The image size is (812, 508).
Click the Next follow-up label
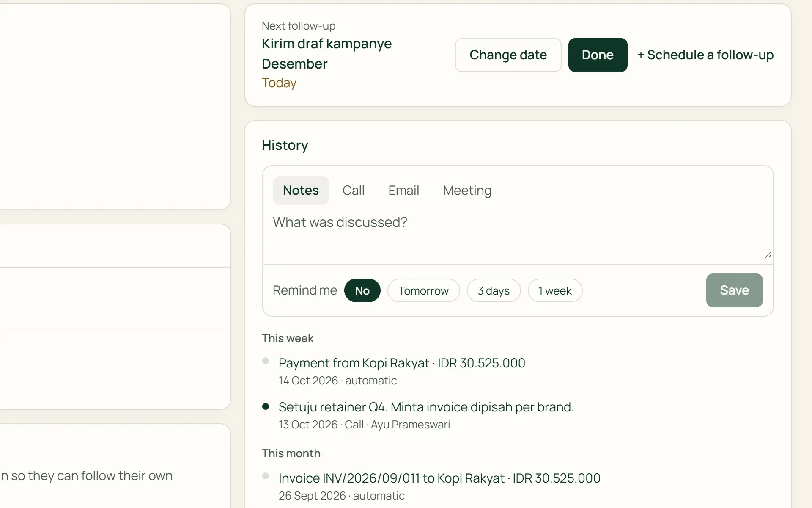coord(299,26)
